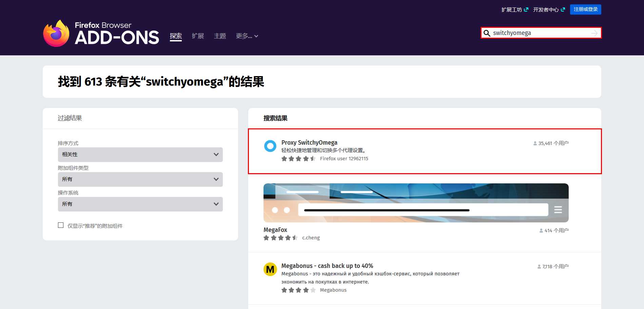Open the MegaFox result title
Screen dimensions: 644x309
[x=275, y=230]
